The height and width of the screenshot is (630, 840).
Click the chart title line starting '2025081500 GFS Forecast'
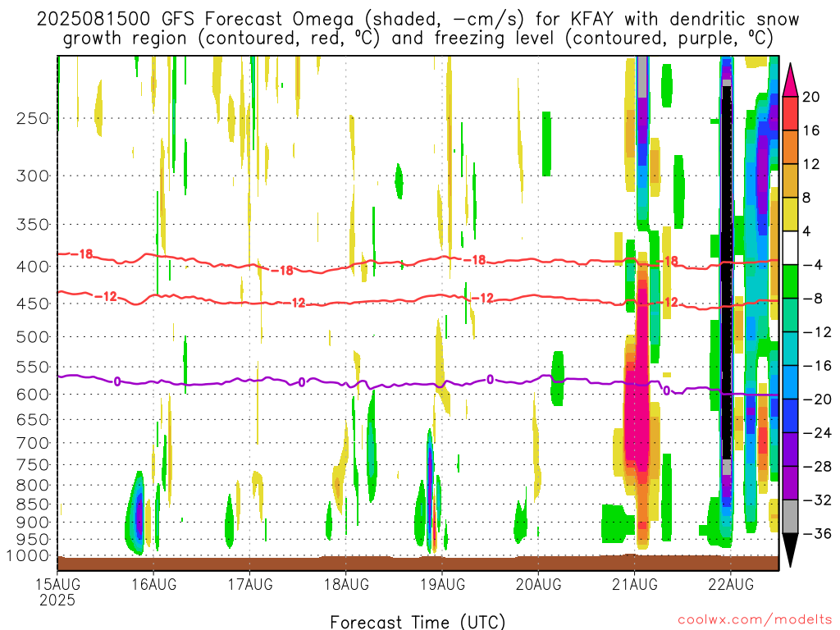418,20
